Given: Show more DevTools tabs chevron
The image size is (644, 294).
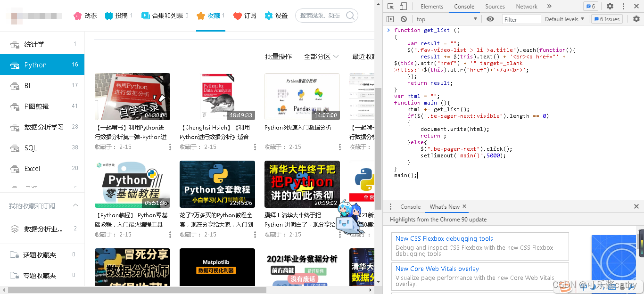Looking at the screenshot, I should (549, 7).
